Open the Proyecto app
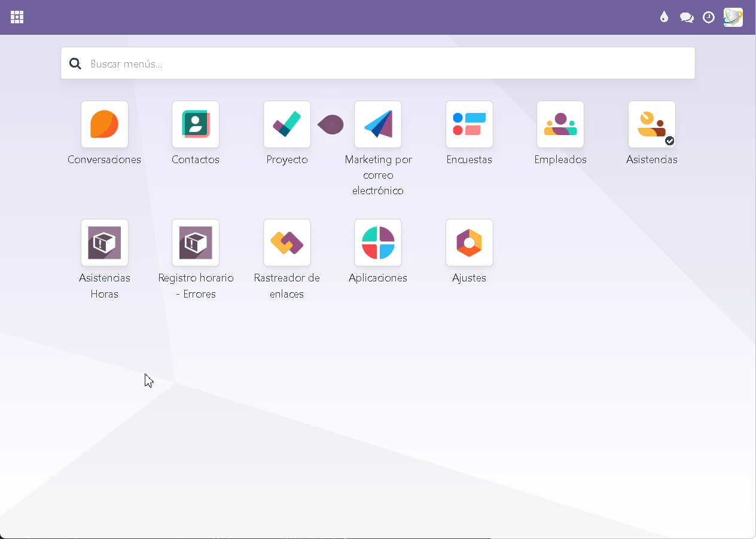This screenshot has height=539, width=756. [287, 124]
